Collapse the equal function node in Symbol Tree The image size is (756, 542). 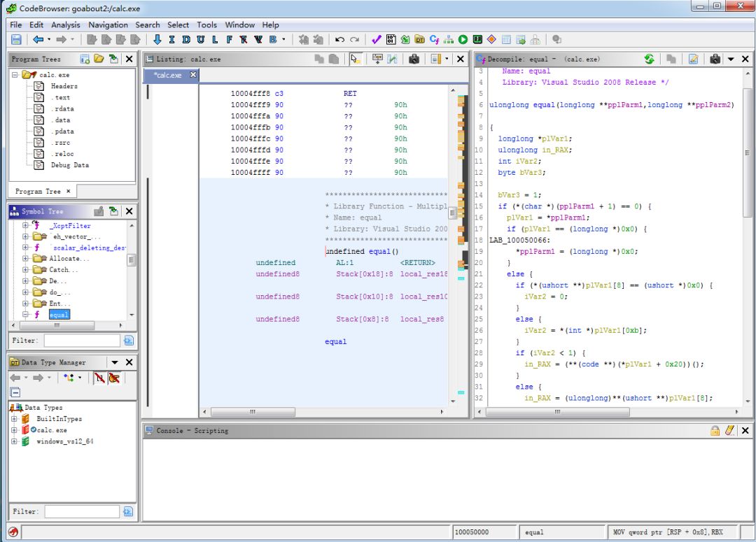tap(26, 315)
